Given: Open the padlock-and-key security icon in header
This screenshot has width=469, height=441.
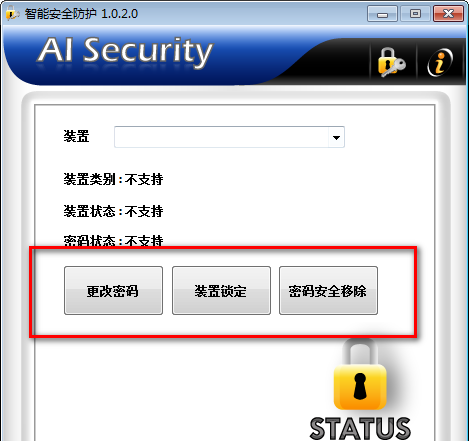Looking at the screenshot, I should tap(391, 62).
